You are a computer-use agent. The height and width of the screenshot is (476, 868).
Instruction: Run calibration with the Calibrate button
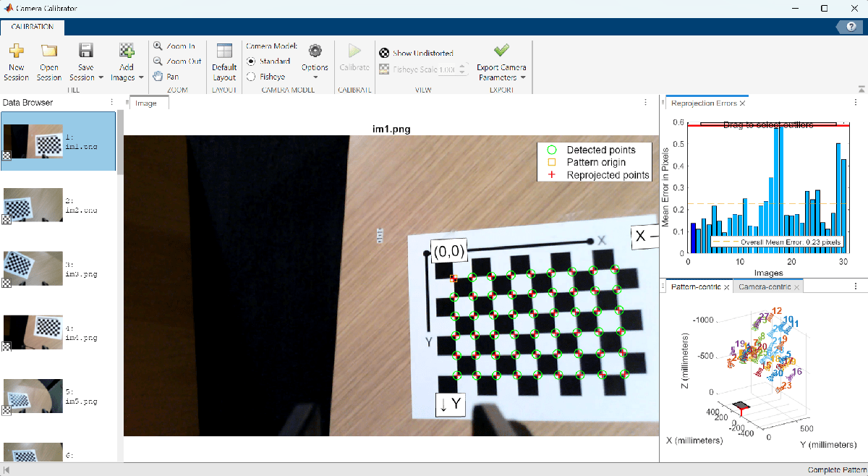[x=354, y=61]
